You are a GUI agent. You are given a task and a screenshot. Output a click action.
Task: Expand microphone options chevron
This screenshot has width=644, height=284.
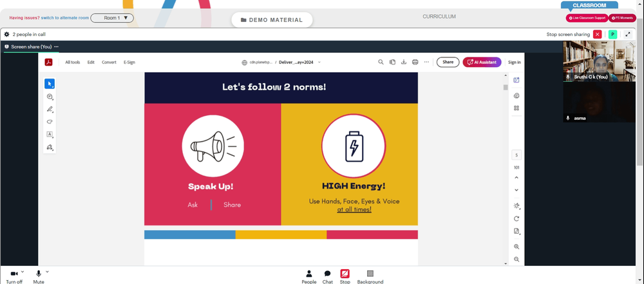(47, 272)
